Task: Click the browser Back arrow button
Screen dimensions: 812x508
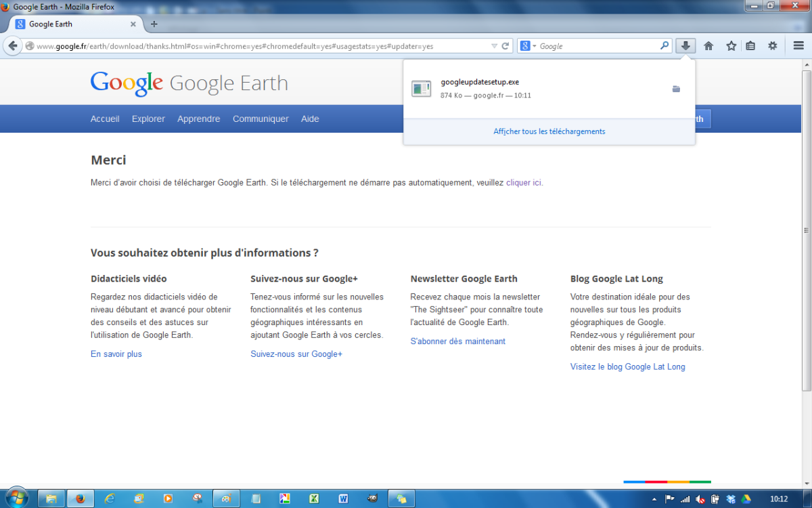Action: [x=12, y=46]
